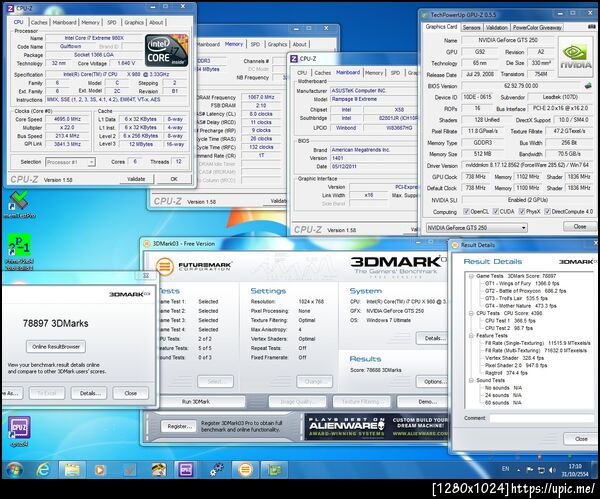
Task: Open the About tab in front CPU-Z window
Action: pyautogui.click(x=156, y=23)
